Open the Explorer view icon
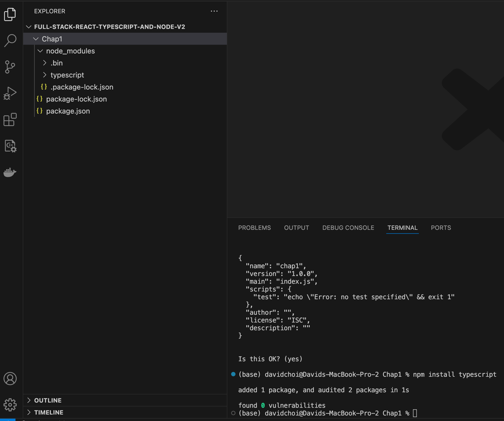 (10, 15)
